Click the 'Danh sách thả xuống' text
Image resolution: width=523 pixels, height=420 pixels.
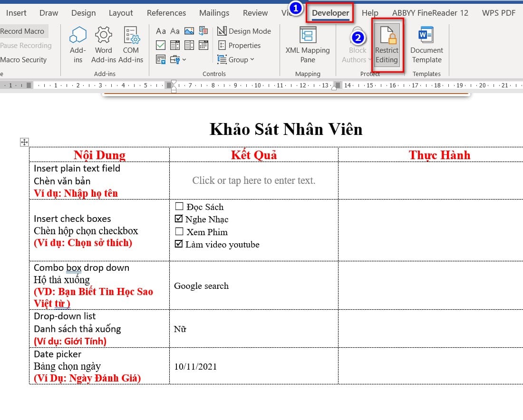click(x=77, y=329)
